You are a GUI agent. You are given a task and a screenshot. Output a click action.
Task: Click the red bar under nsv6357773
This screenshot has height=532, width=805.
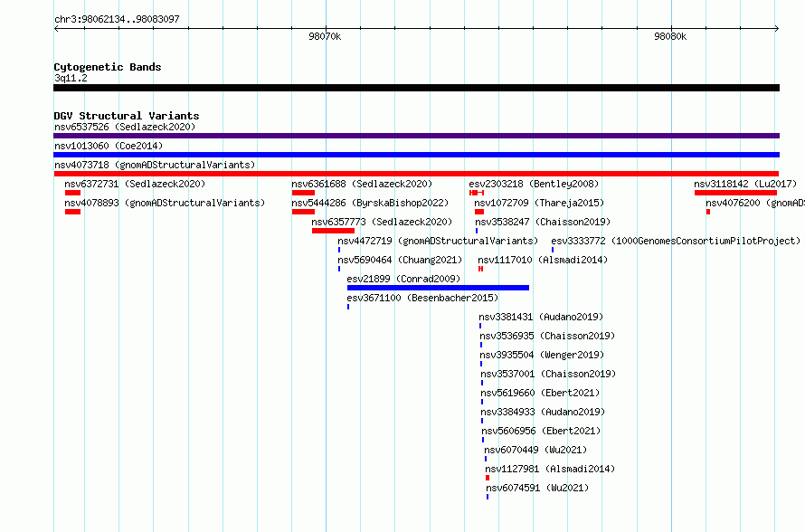(x=333, y=231)
